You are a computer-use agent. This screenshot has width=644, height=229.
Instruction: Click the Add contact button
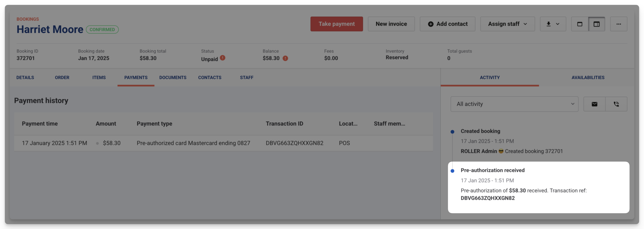tap(448, 24)
